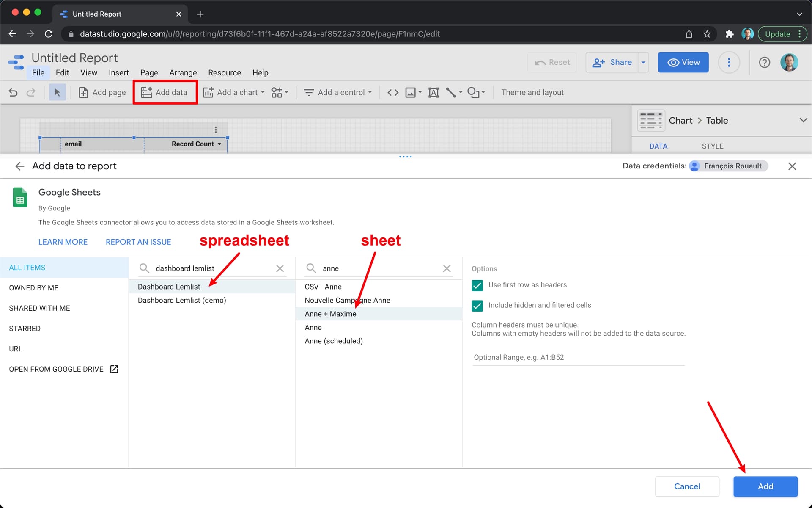Click the Reset button
This screenshot has height=508, width=812.
[552, 62]
